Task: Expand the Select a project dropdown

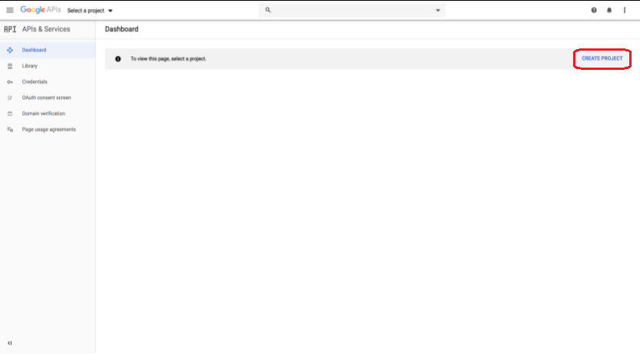Action: [x=90, y=11]
